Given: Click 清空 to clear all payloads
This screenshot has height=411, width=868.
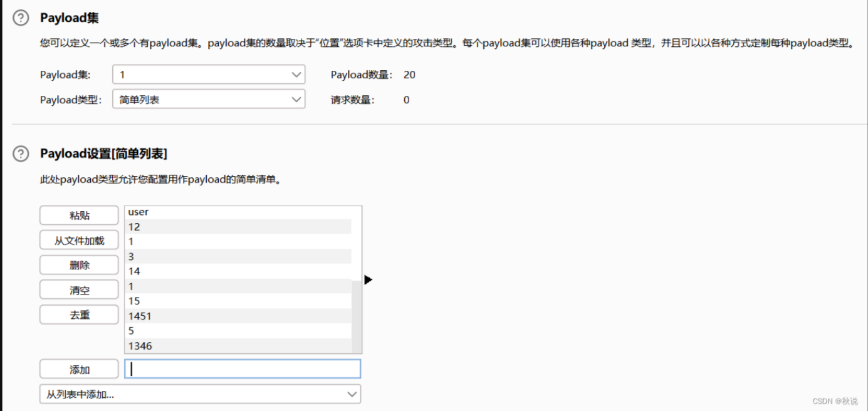Looking at the screenshot, I should (78, 289).
